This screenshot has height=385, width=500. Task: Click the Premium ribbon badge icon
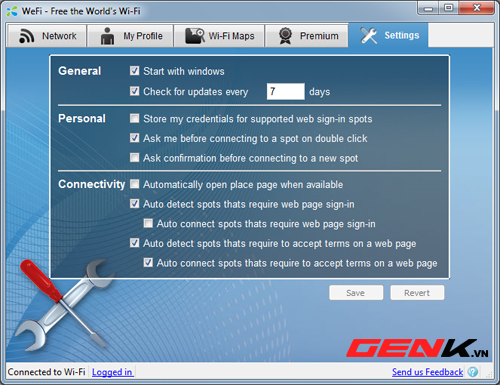(x=285, y=36)
